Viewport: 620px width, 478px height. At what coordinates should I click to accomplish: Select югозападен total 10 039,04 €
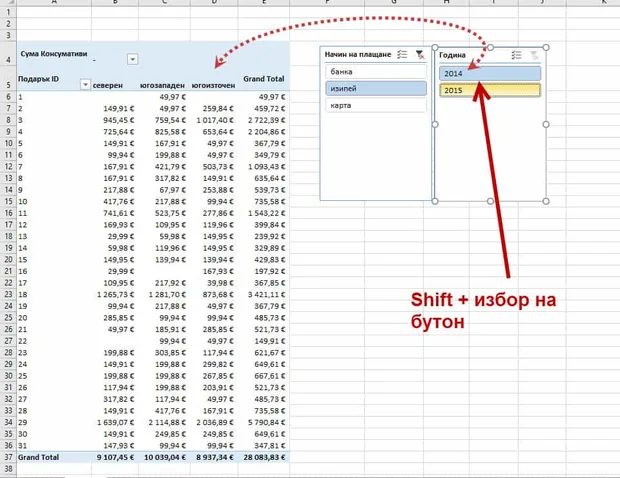pyautogui.click(x=164, y=457)
